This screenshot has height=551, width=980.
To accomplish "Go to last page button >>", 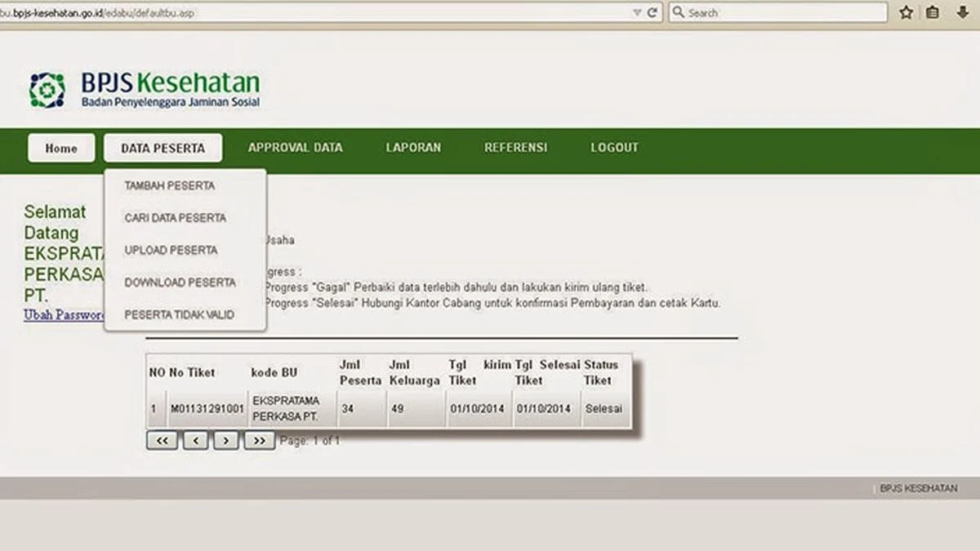I will pyautogui.click(x=259, y=440).
